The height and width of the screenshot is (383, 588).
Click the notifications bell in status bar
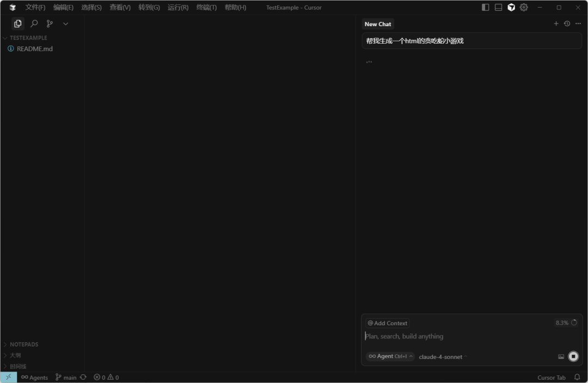[577, 377]
